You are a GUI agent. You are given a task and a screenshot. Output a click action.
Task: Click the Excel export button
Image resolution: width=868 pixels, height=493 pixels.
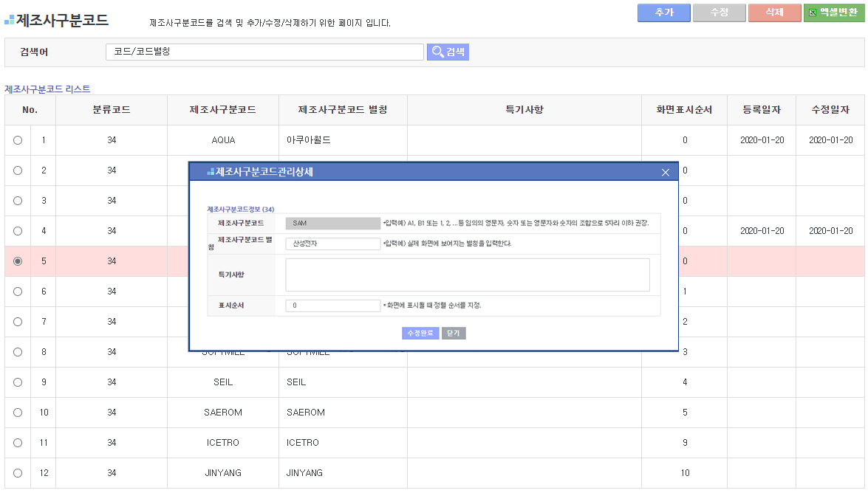coord(833,13)
